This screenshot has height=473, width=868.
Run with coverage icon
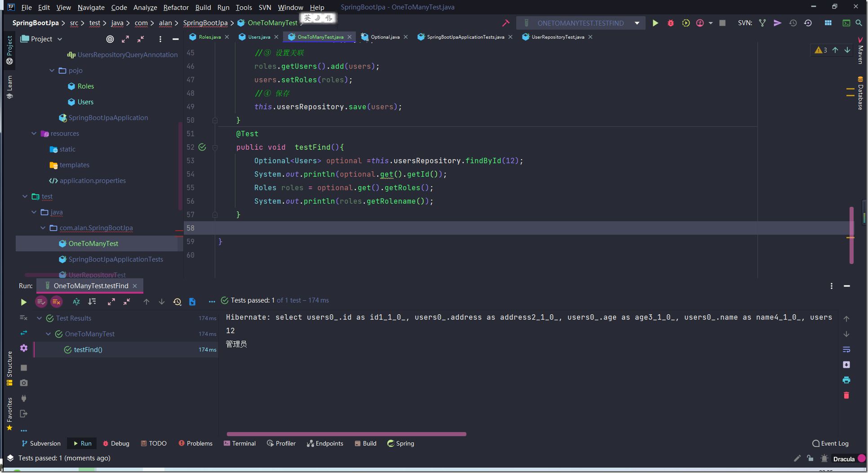[x=686, y=23]
